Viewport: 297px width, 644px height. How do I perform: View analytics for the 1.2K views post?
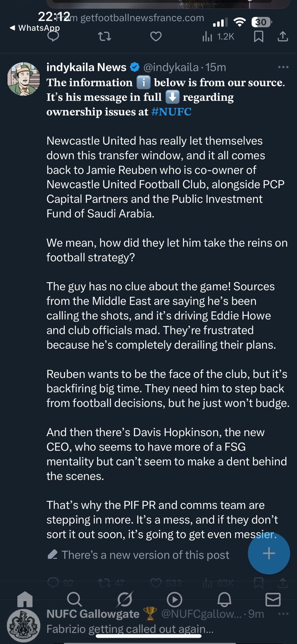218,37
